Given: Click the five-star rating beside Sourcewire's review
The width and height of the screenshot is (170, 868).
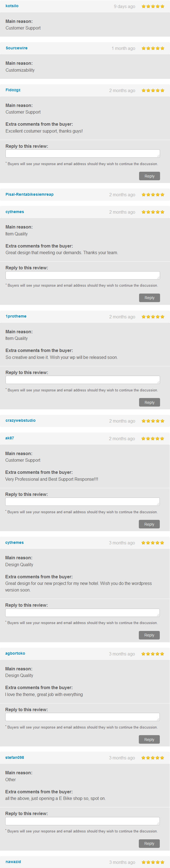Looking at the screenshot, I should (153, 49).
